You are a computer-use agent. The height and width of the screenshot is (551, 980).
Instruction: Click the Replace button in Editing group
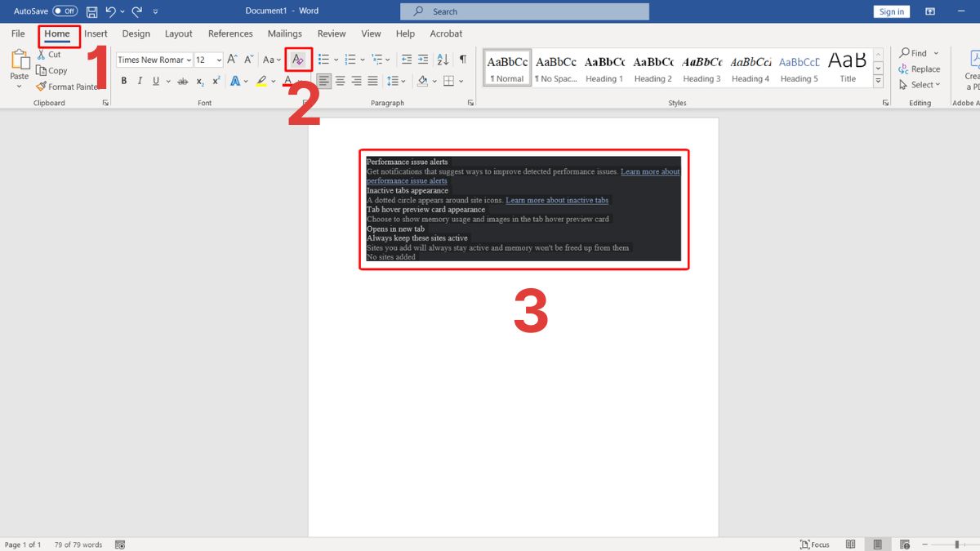click(920, 69)
